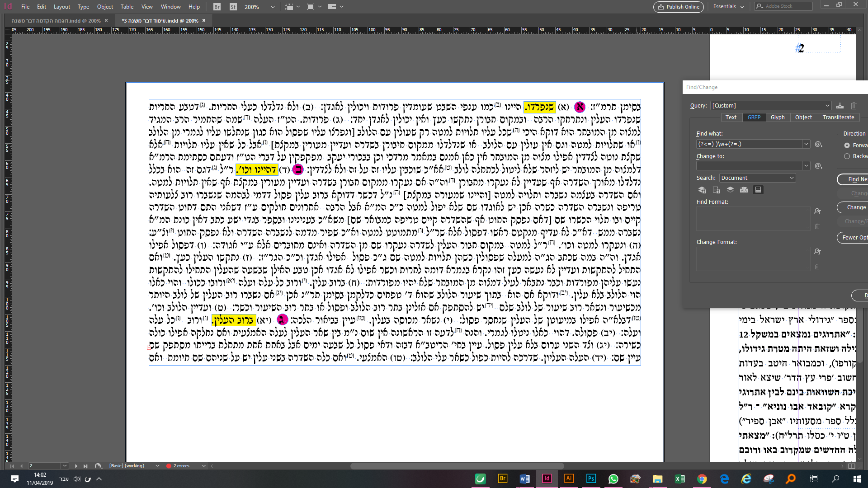
Task: Open special characters menu for Find what
Action: (818, 144)
